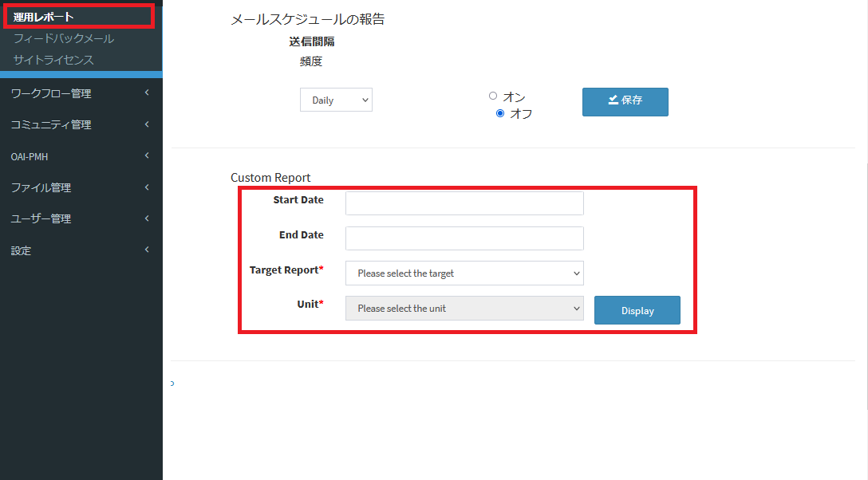Viewport: 868px width, 480px height.
Task: Open the Unit selection dropdown
Action: tap(464, 309)
